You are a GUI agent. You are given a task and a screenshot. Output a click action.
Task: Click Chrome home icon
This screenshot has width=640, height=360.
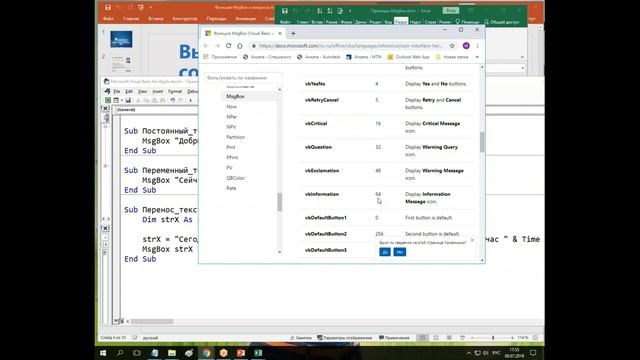(240, 46)
